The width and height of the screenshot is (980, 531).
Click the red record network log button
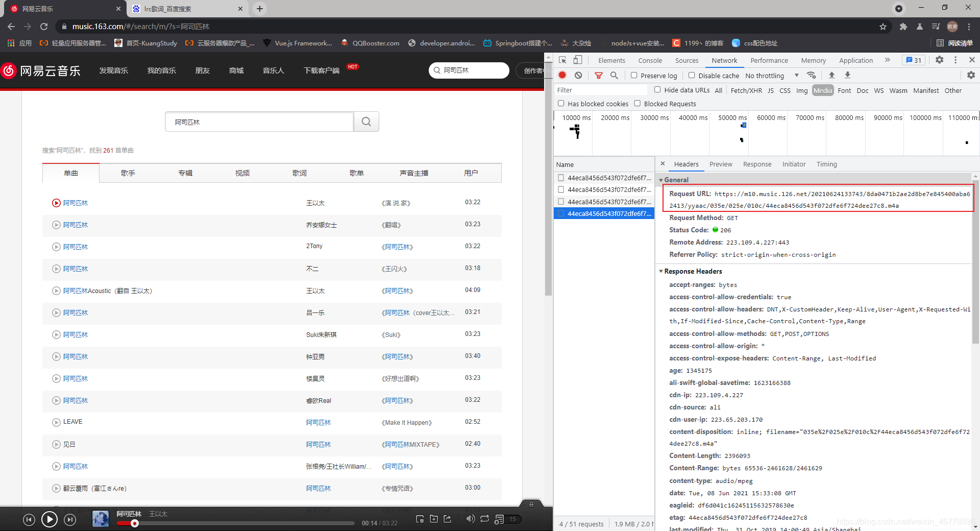pyautogui.click(x=562, y=75)
